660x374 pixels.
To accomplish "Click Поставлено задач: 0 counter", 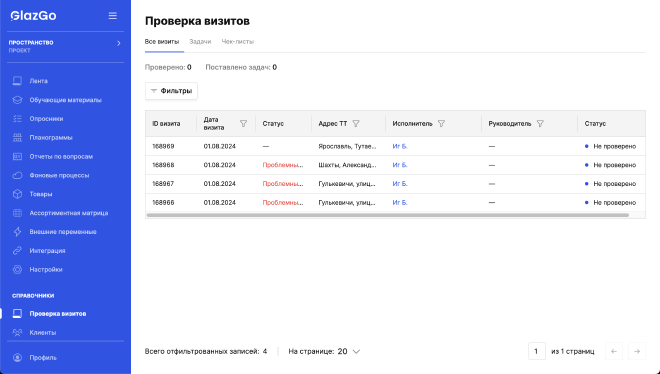I will [x=241, y=67].
